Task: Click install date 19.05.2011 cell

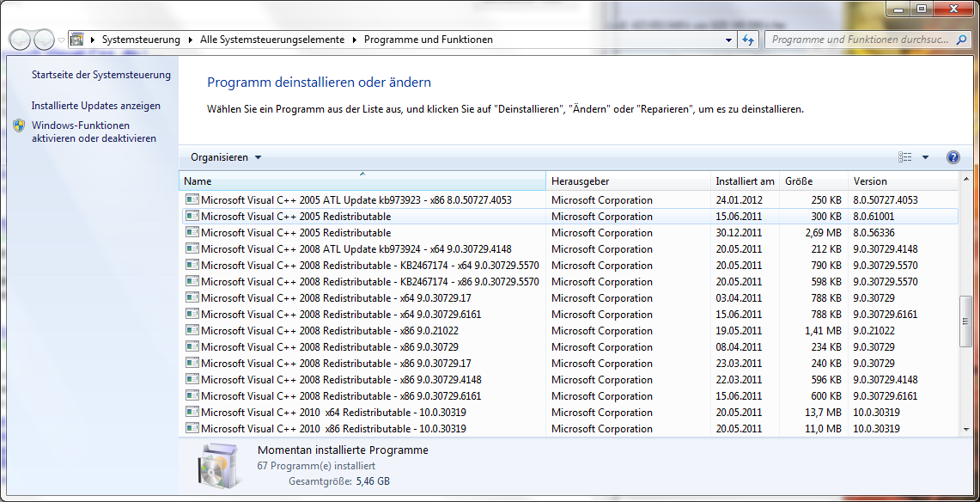Action: point(740,330)
